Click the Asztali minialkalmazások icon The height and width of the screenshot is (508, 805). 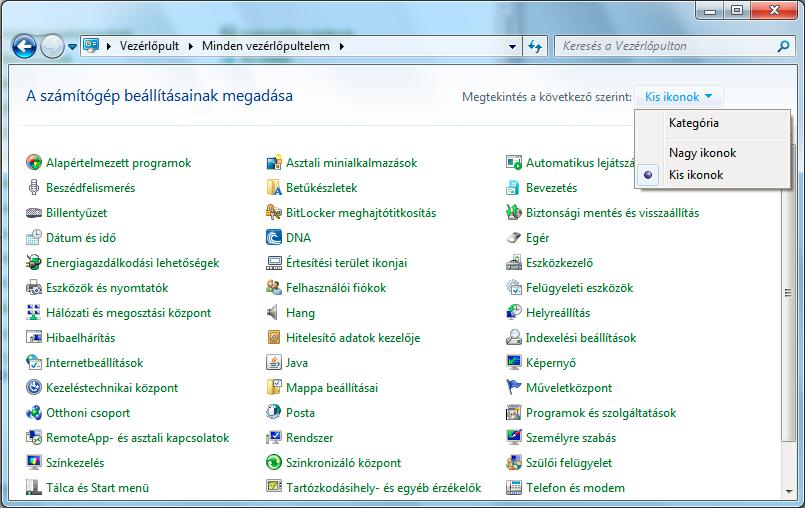pyautogui.click(x=274, y=163)
